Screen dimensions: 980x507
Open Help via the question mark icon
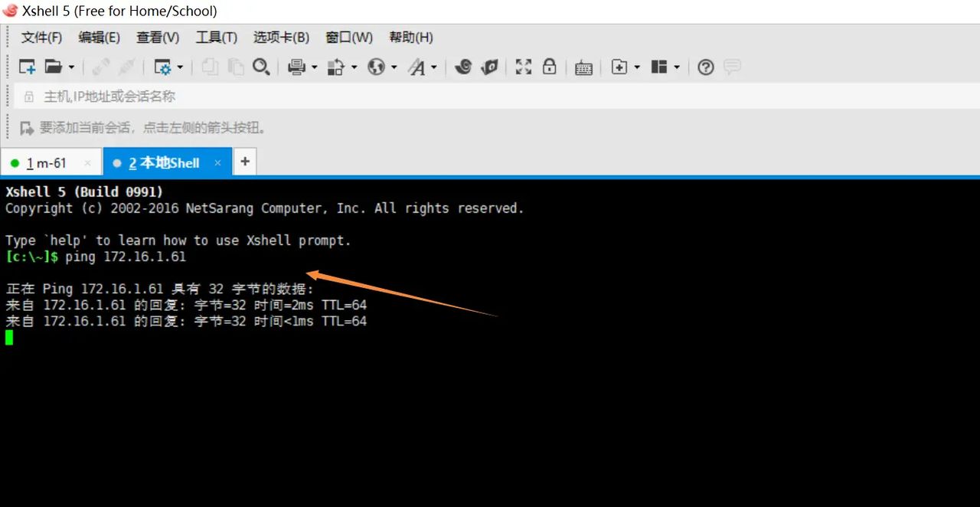(x=705, y=67)
